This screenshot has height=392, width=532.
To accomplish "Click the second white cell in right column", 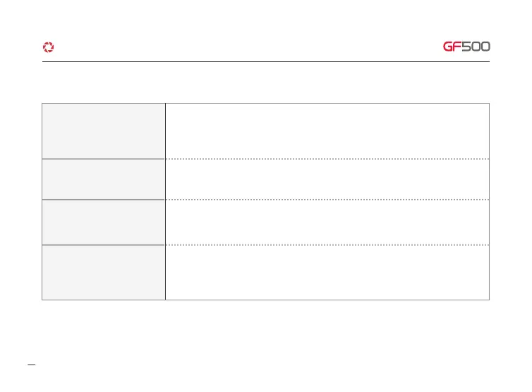I will coord(327,180).
